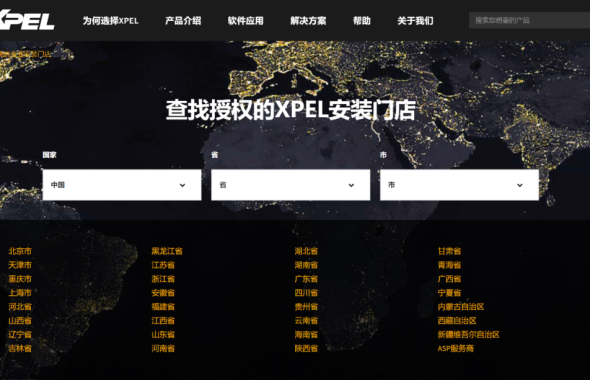Open 新疆维吾尔自治区 link
This screenshot has height=380, width=590.
click(x=468, y=334)
